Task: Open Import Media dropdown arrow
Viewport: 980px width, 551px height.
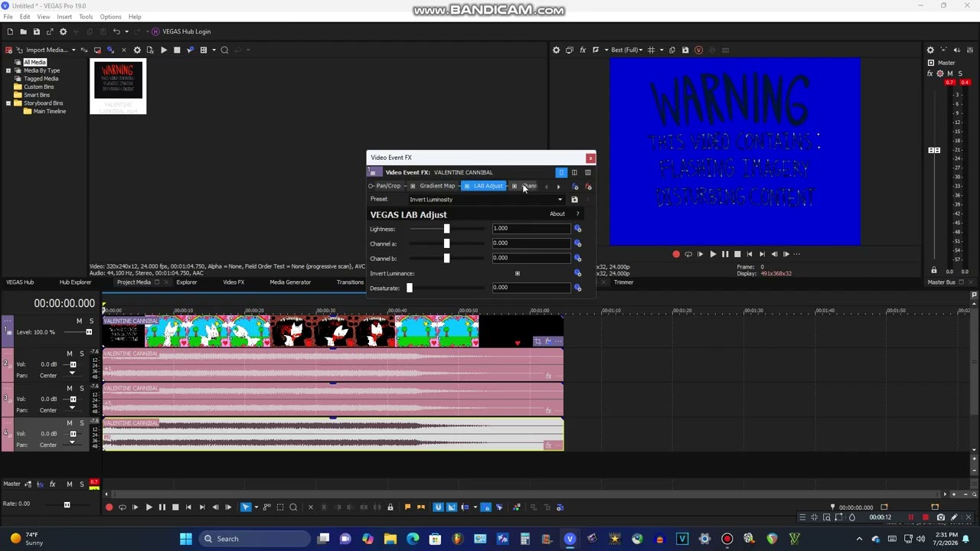Action: (73, 50)
